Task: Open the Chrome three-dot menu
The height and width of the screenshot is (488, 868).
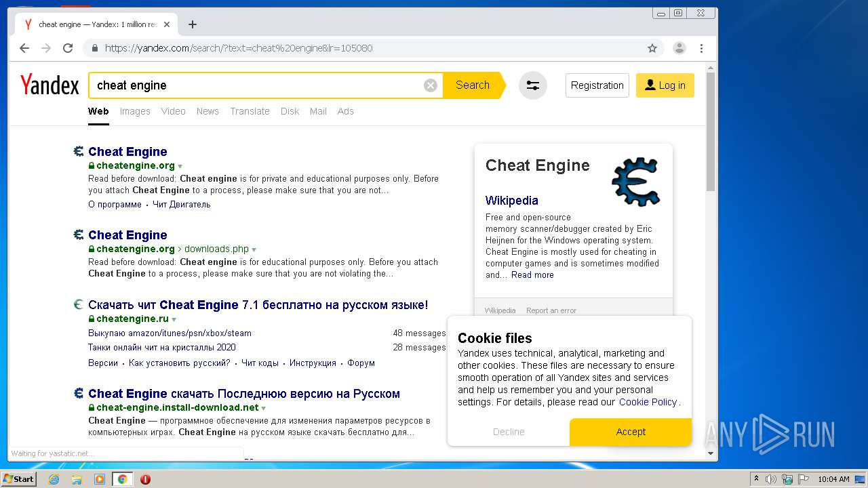Action: [x=701, y=48]
